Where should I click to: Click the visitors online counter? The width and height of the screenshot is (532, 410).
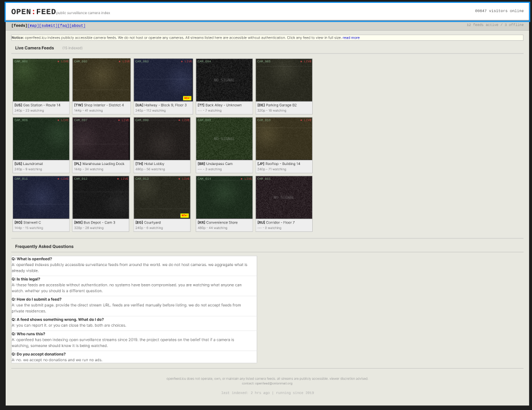click(500, 11)
